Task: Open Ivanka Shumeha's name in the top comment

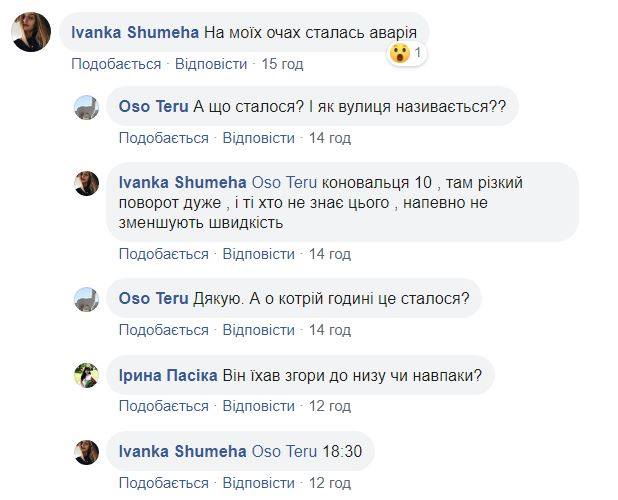Action: [x=135, y=32]
